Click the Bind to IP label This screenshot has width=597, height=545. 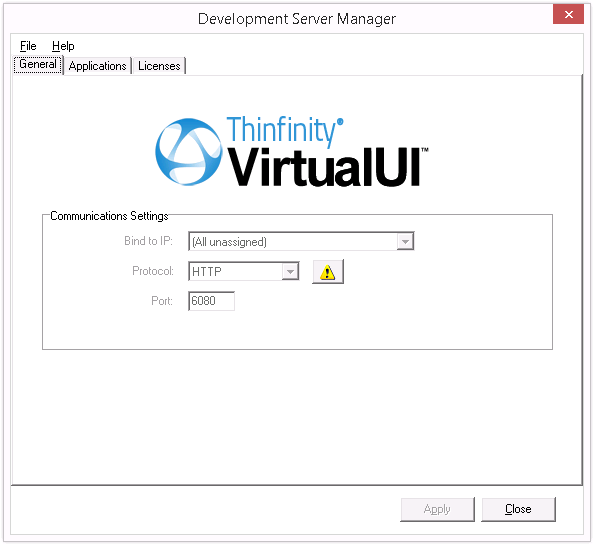pyautogui.click(x=148, y=241)
